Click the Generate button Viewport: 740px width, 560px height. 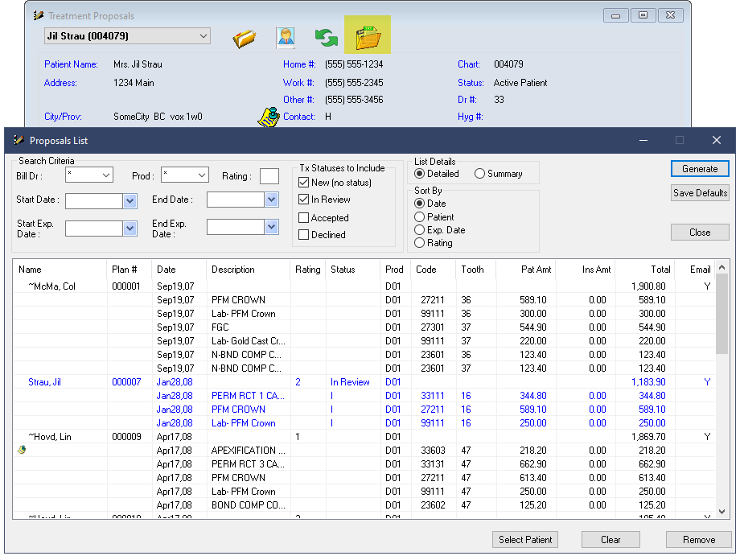pyautogui.click(x=700, y=169)
